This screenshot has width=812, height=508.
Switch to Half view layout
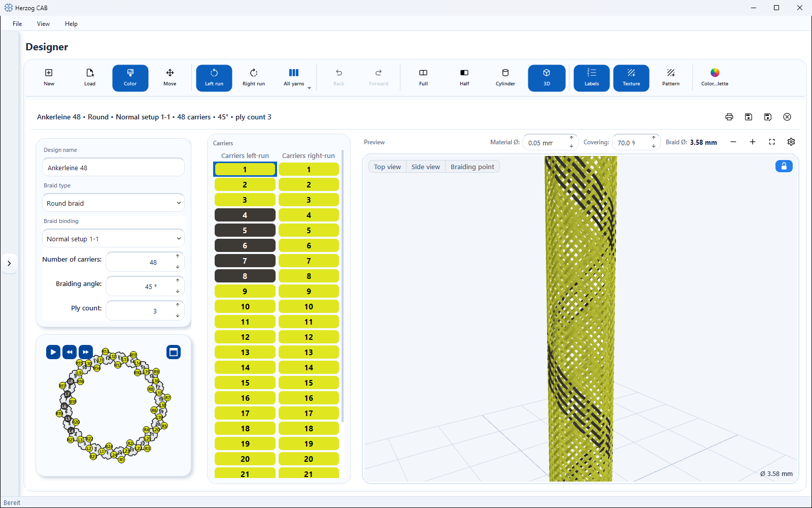(x=464, y=78)
